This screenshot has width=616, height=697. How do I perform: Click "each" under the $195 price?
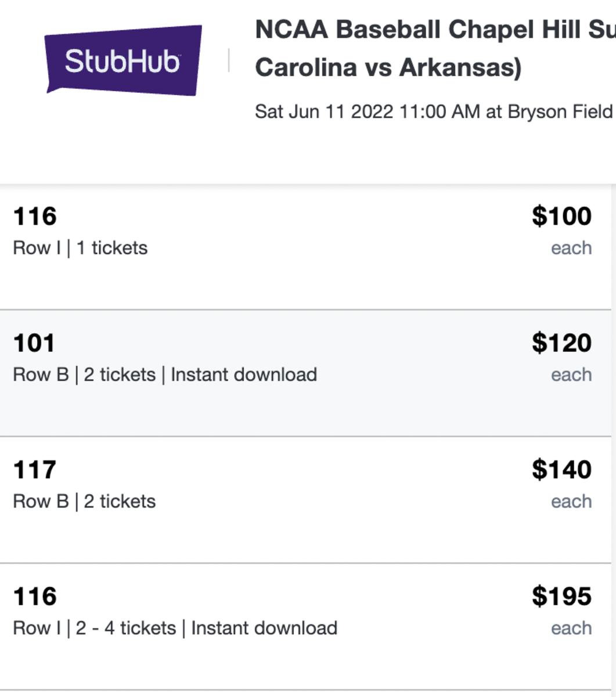(571, 628)
